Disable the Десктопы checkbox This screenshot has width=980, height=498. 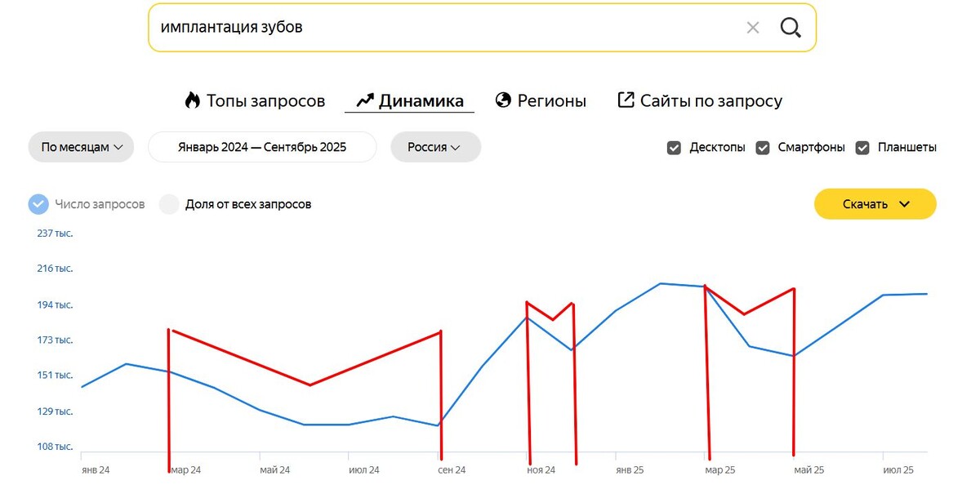[674, 148]
